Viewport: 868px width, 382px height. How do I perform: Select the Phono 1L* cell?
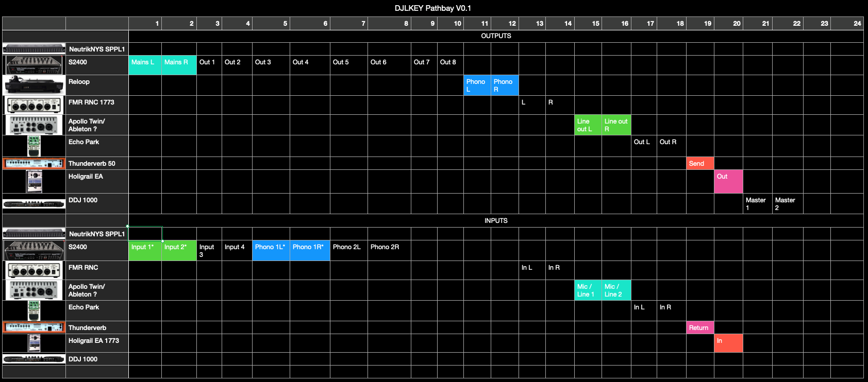click(271, 251)
